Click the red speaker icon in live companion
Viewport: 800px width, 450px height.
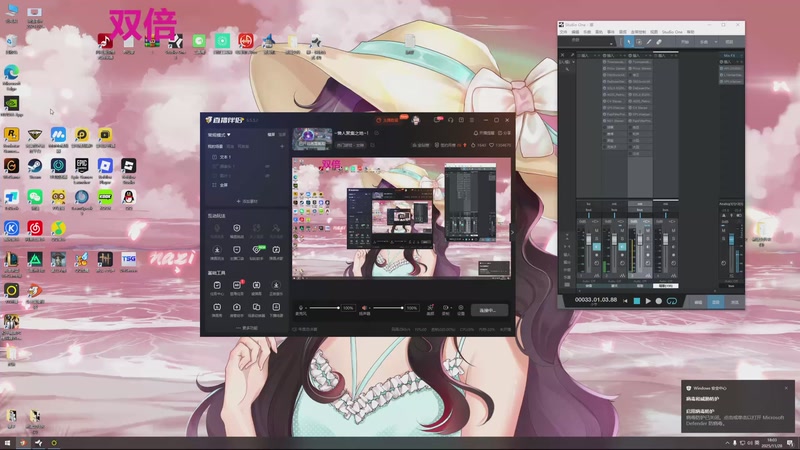click(364, 308)
